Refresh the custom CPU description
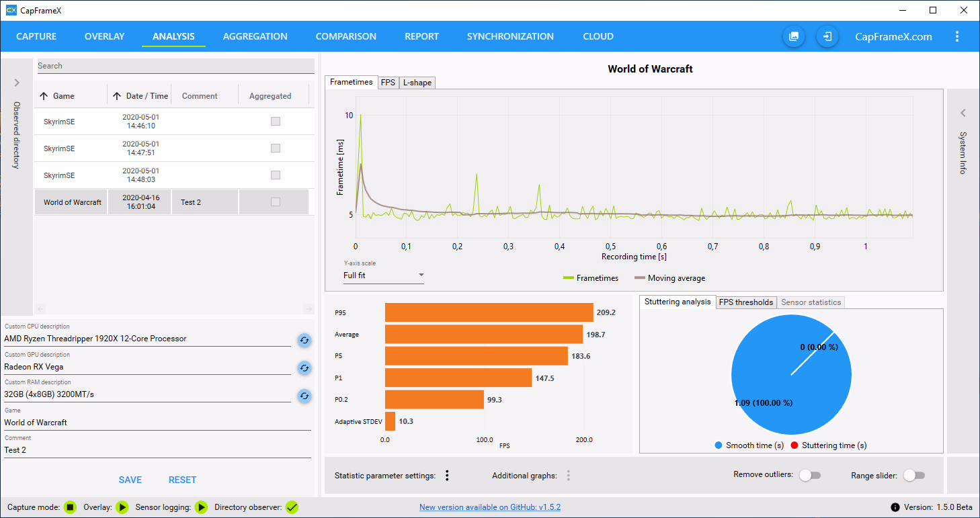Image resolution: width=980 pixels, height=518 pixels. click(x=304, y=340)
